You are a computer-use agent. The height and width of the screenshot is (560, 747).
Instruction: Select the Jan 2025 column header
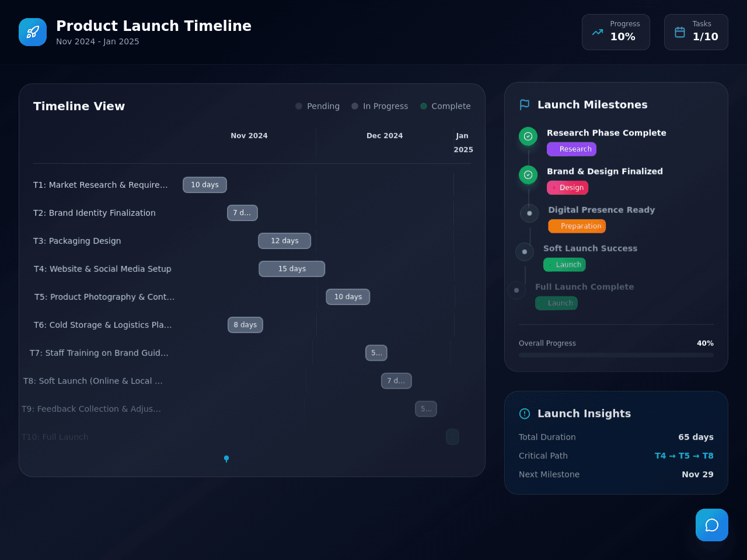(x=463, y=143)
